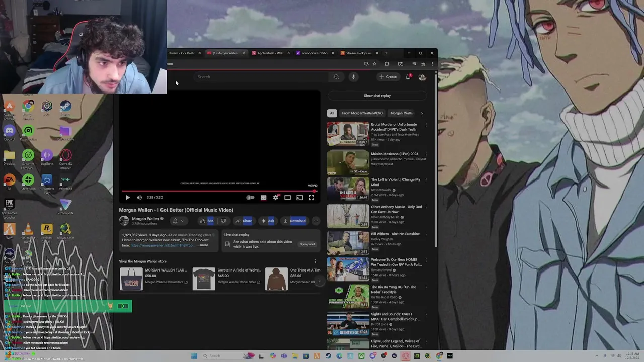The height and width of the screenshot is (362, 644).
Task: Click Open panel for live chat replay
Action: tap(307, 244)
